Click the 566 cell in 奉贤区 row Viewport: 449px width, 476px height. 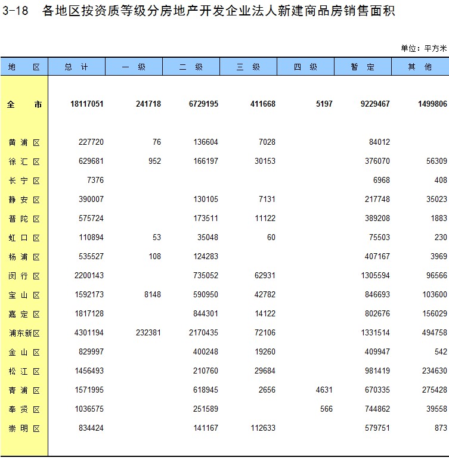[325, 409]
